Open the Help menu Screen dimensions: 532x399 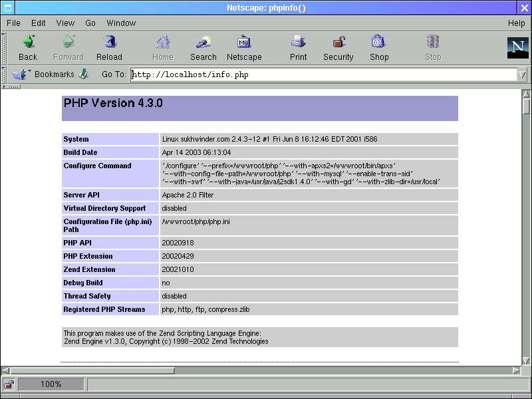[516, 23]
